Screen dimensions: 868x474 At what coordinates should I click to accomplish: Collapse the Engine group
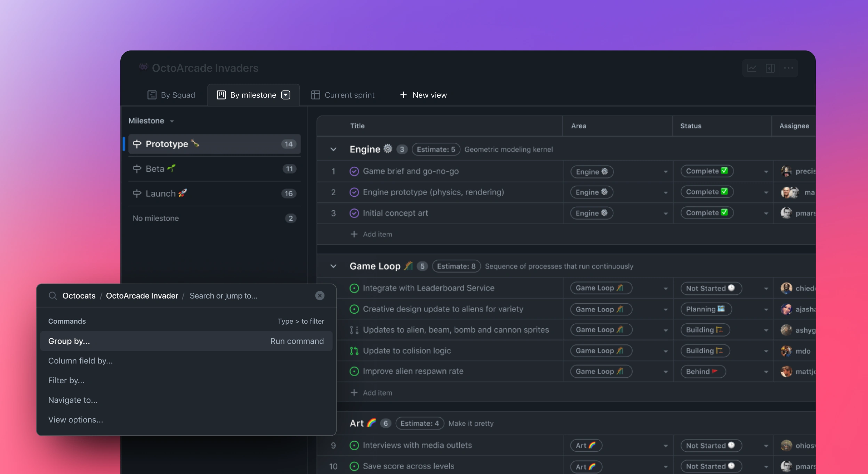coord(333,149)
